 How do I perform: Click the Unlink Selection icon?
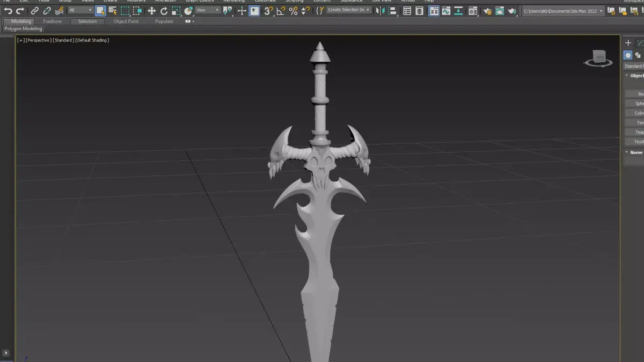47,11
